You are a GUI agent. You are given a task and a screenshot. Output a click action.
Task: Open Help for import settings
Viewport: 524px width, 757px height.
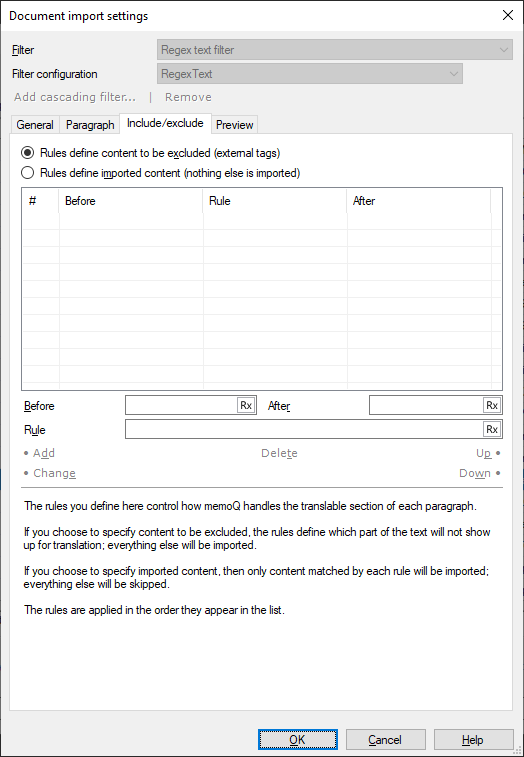click(x=473, y=740)
